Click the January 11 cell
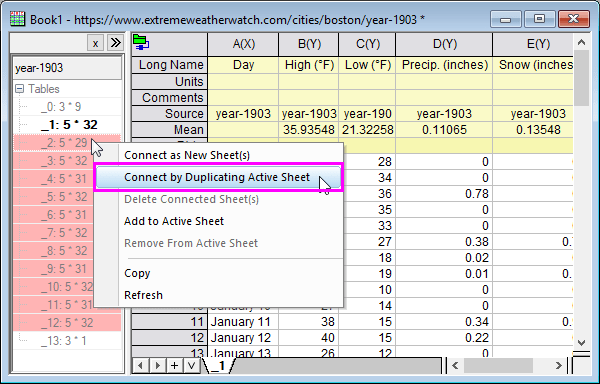This screenshot has height=384, width=600. pyautogui.click(x=243, y=322)
